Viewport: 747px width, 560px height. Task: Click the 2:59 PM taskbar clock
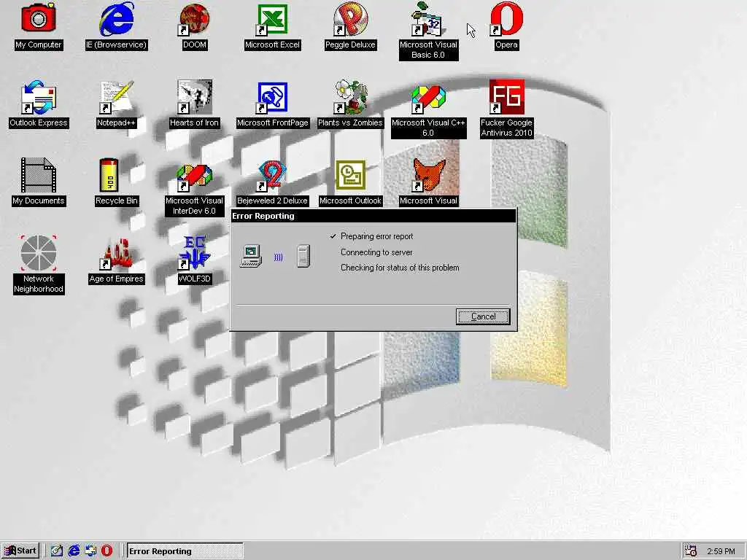pyautogui.click(x=721, y=551)
